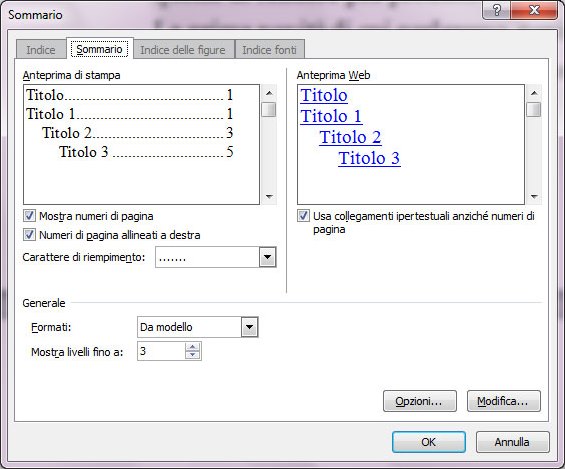Click web preview scroll down arrow
Viewport: 565px width, 469px height.
pos(534,197)
